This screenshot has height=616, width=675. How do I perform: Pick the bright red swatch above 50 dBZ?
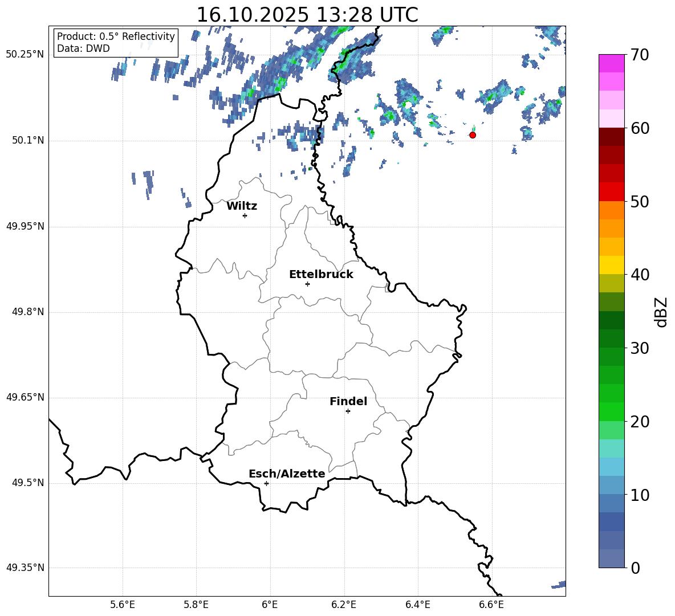click(x=611, y=192)
